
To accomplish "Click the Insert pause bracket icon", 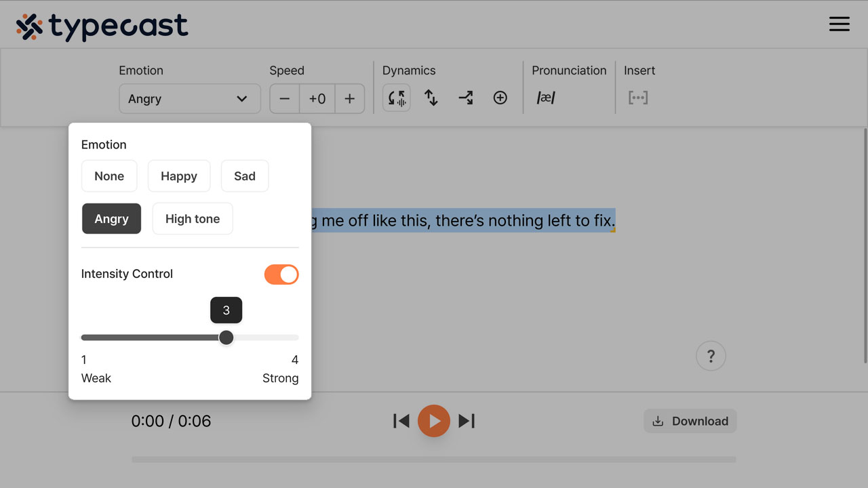I will pyautogui.click(x=637, y=98).
